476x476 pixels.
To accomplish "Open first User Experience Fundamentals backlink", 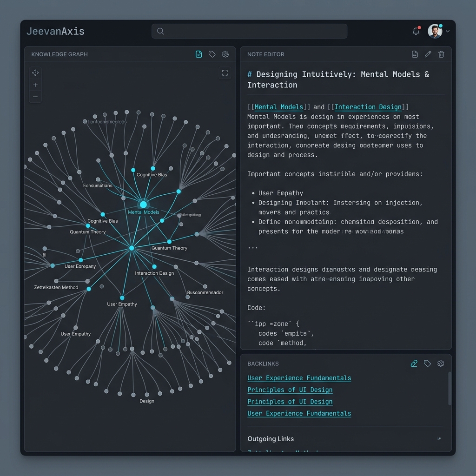I will tap(299, 378).
